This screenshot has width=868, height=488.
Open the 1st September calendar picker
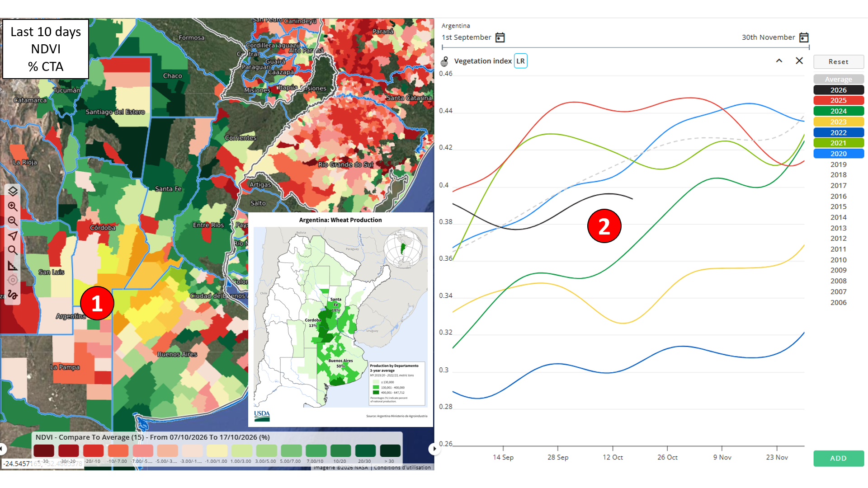tap(500, 38)
